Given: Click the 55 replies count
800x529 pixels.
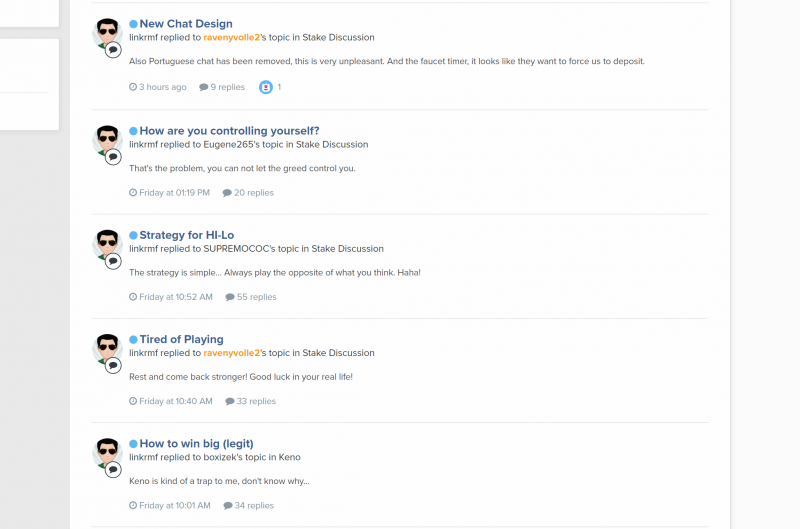Looking at the screenshot, I should [x=257, y=297].
